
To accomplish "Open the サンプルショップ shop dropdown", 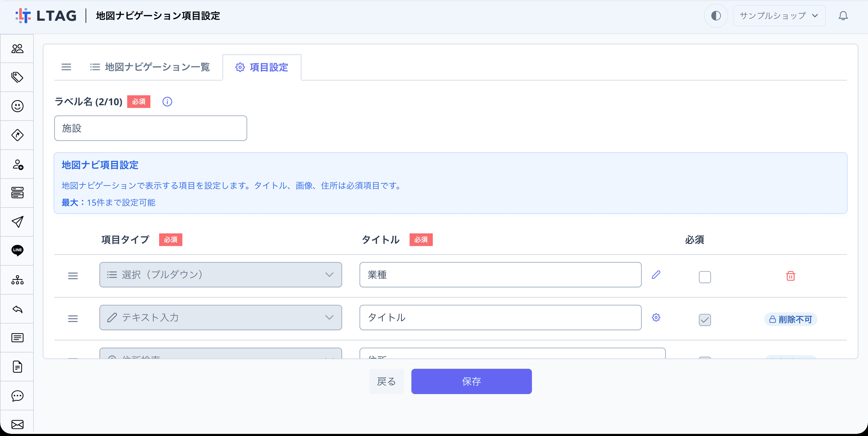I will [x=779, y=16].
